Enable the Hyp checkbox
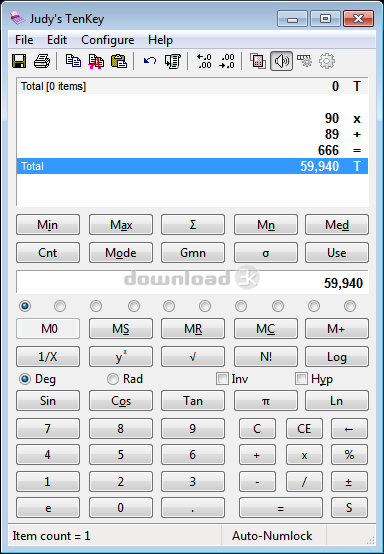The image size is (384, 554). [301, 379]
